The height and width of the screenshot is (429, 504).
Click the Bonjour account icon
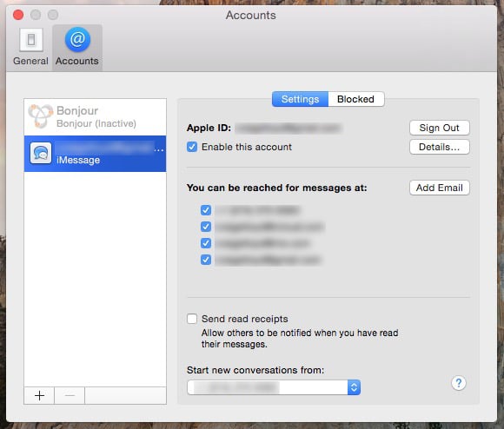point(40,115)
